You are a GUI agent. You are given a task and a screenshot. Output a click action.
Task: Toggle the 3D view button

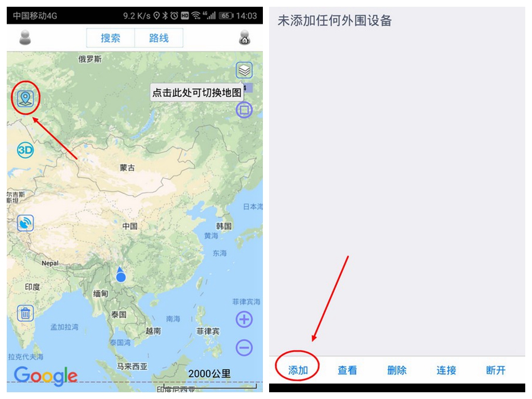click(x=25, y=150)
